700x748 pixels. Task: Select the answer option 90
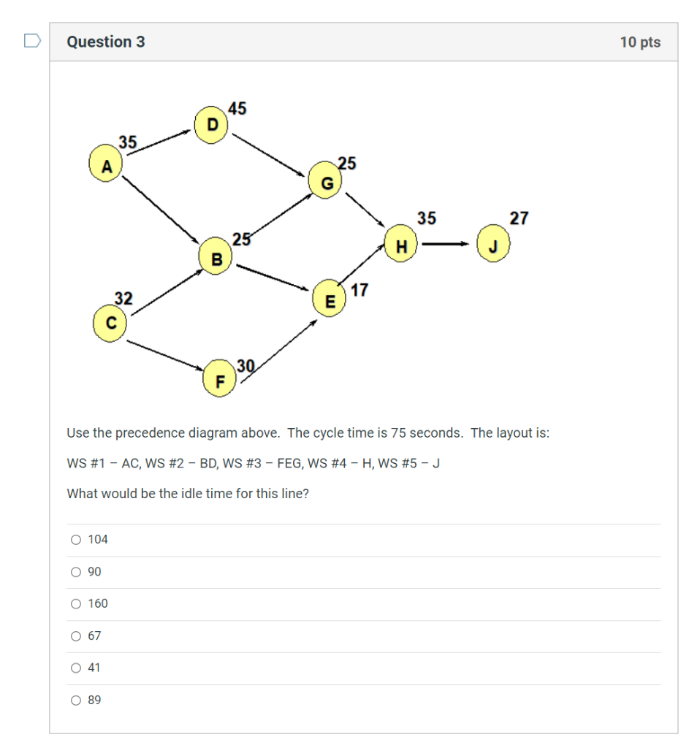click(76, 572)
